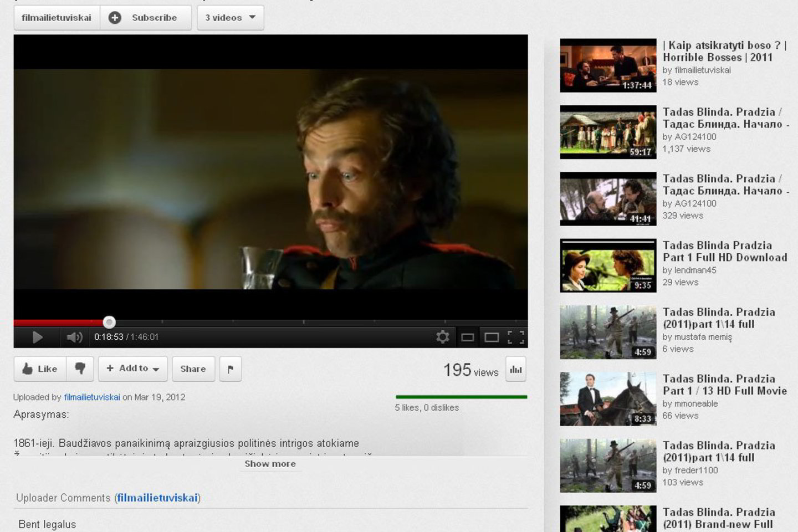
Task: Open uploader link filmailietuviskai under video
Action: tap(92, 397)
